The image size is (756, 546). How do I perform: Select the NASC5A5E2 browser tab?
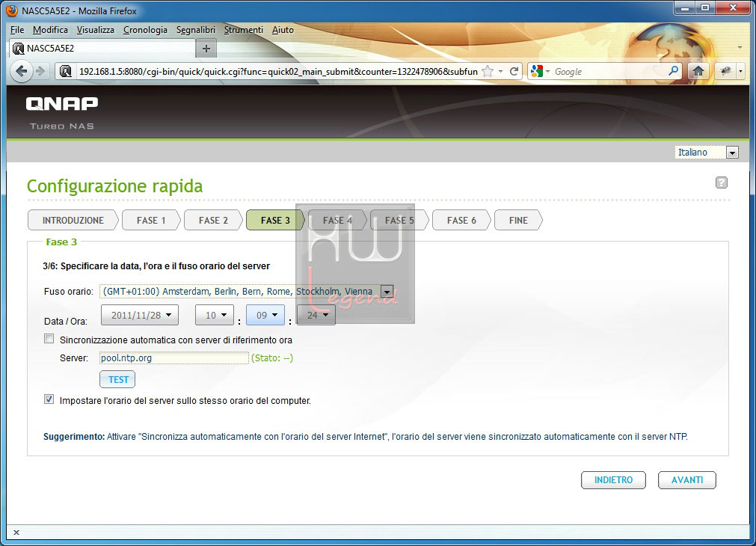[102, 48]
